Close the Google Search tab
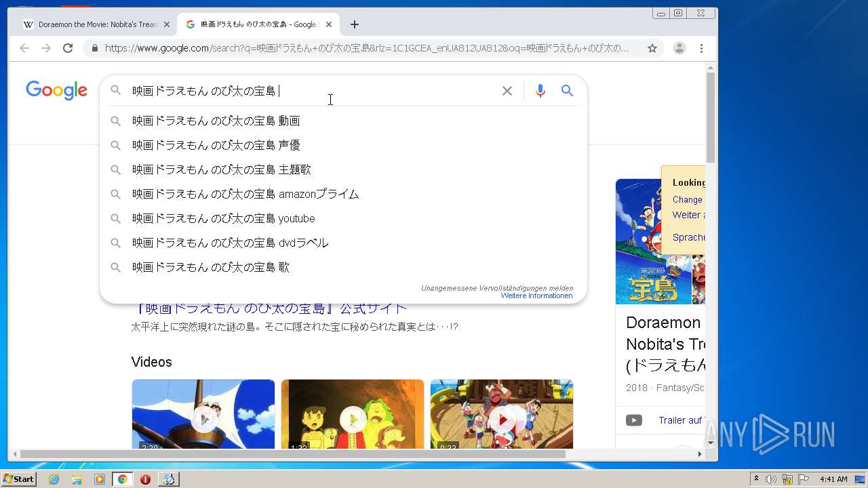The image size is (868, 488). click(329, 24)
